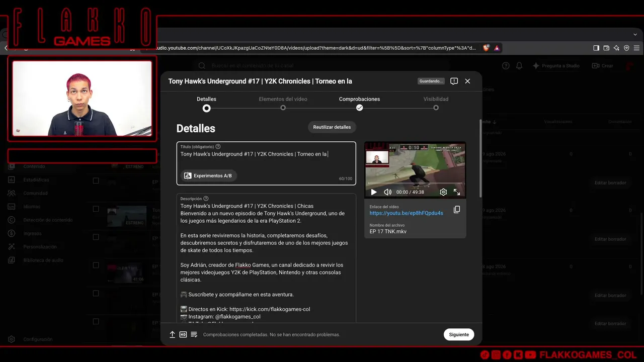Open Detección de contenido in the sidebar

pos(48,220)
